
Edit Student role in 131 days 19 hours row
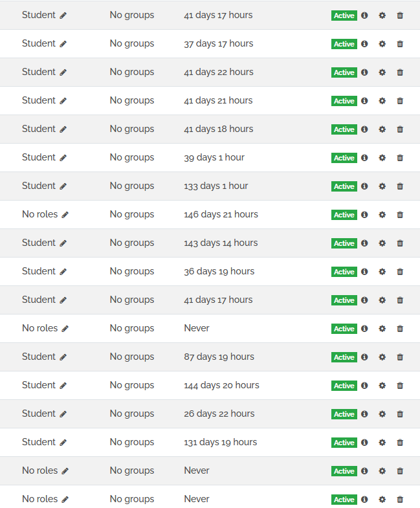tap(63, 442)
